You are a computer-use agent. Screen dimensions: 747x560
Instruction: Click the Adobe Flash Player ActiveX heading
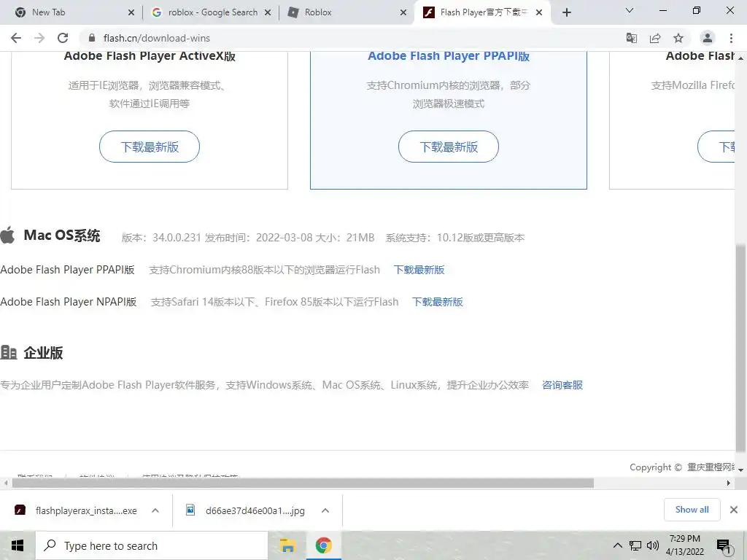(x=150, y=56)
